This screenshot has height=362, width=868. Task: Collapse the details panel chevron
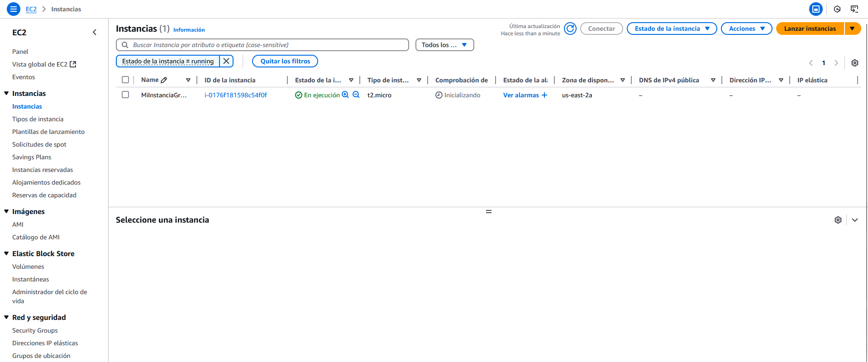tap(855, 220)
